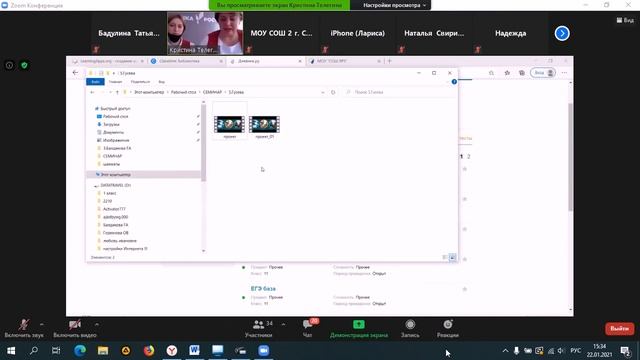Viewport: 640px width, 360px height.
Task: Open Изображения in navigation pane
Action: click(x=116, y=140)
